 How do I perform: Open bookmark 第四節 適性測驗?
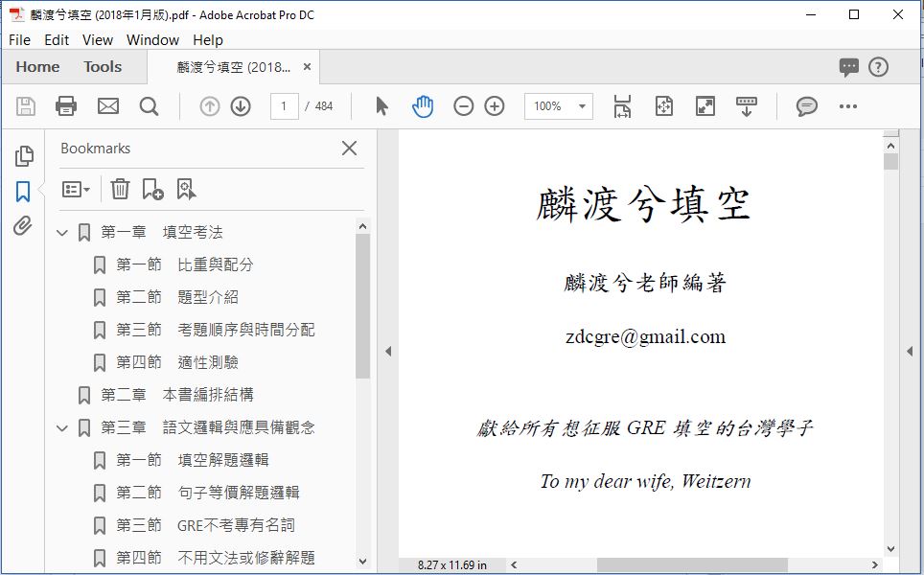[x=176, y=362]
